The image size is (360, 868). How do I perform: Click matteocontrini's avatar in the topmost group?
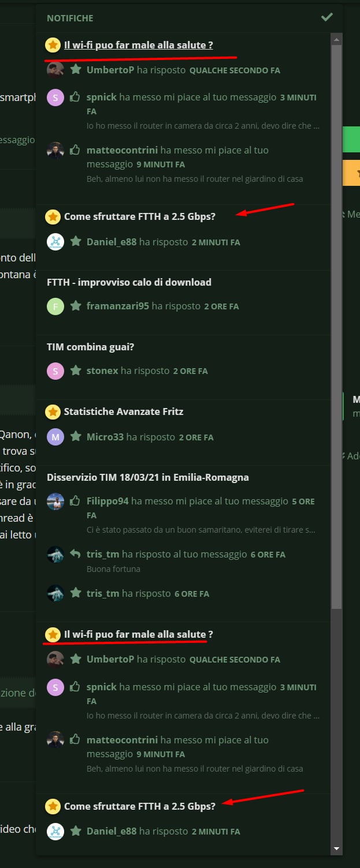pos(55,151)
